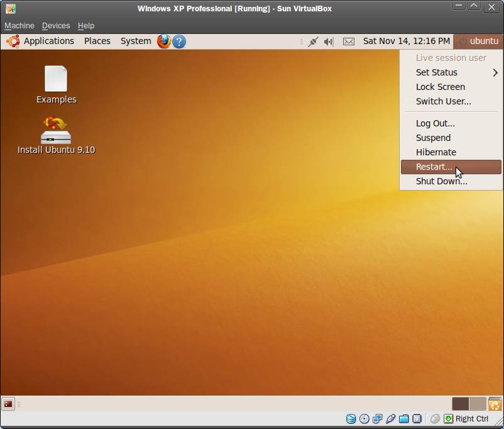The height and width of the screenshot is (429, 504).
Task: Open the Places menu
Action: point(97,41)
